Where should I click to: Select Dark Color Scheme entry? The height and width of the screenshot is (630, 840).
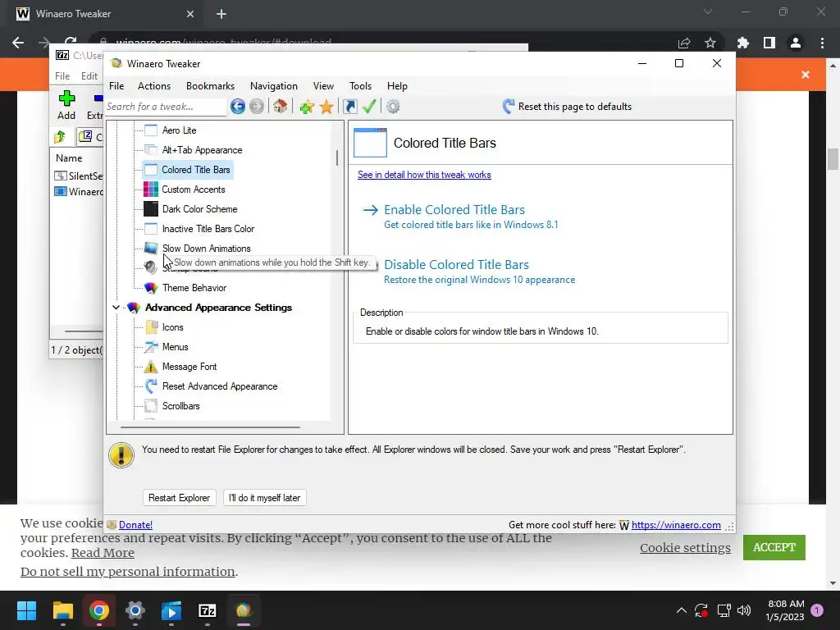pyautogui.click(x=200, y=209)
